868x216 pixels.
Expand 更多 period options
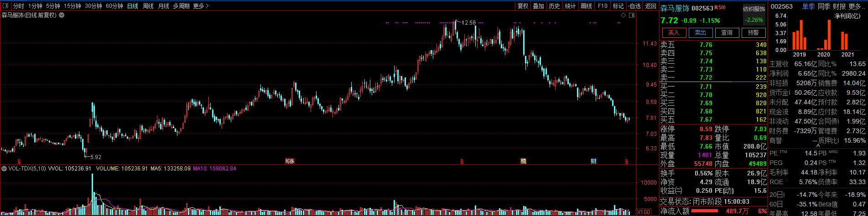pyautogui.click(x=201, y=6)
